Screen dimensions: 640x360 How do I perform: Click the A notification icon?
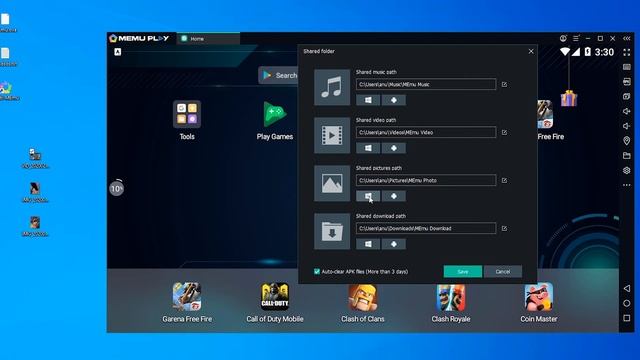coord(118,51)
